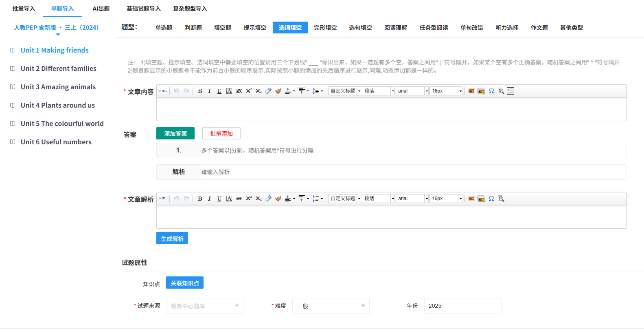Click format brush icon in 文章内容 toolbar
This screenshot has width=644, height=329.
pyautogui.click(x=278, y=91)
